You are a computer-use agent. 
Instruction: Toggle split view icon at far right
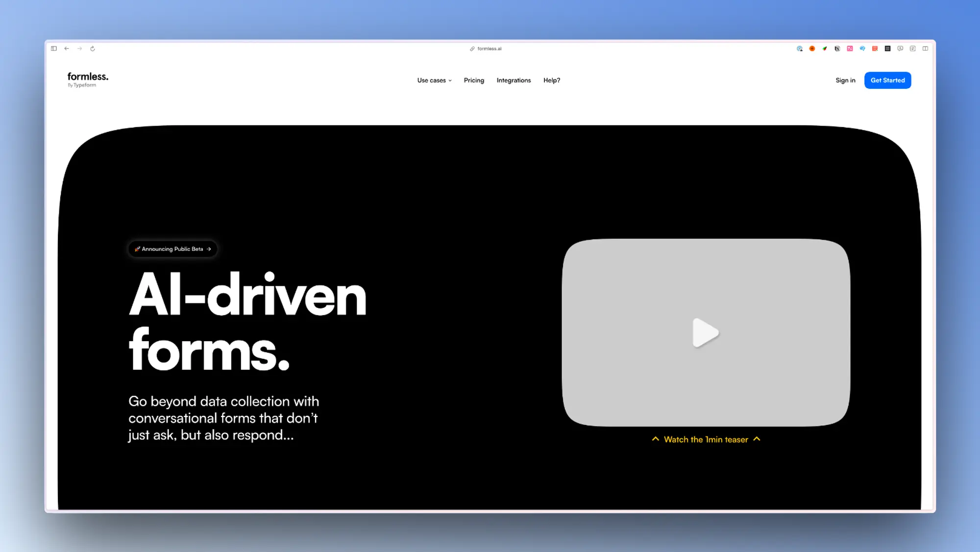click(x=925, y=49)
